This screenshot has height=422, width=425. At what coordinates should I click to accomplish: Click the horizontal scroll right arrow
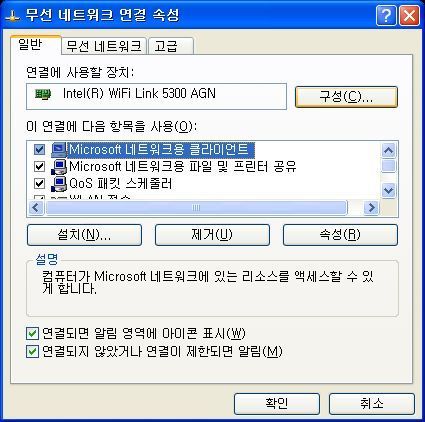coord(371,208)
